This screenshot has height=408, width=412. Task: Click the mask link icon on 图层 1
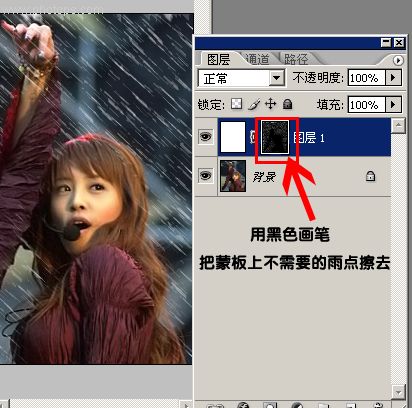click(253, 137)
